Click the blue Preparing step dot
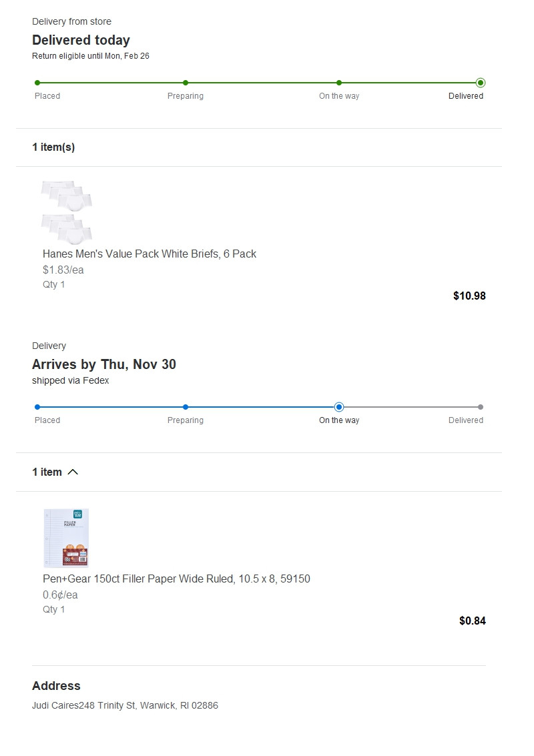The width and height of the screenshot is (534, 756). pos(186,407)
